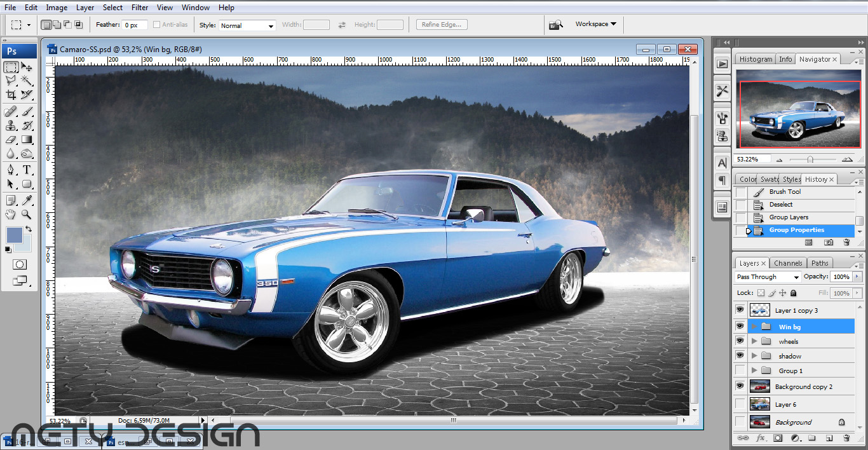Screen dimensions: 868x450
Task: Select the Healing Brush tool
Action: coord(11,112)
